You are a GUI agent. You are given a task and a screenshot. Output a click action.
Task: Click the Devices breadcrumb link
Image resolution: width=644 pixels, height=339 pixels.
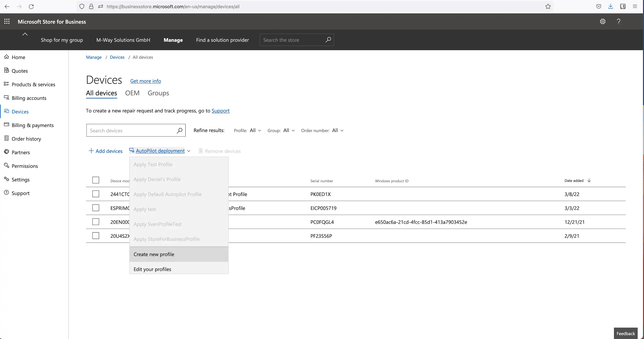point(117,57)
